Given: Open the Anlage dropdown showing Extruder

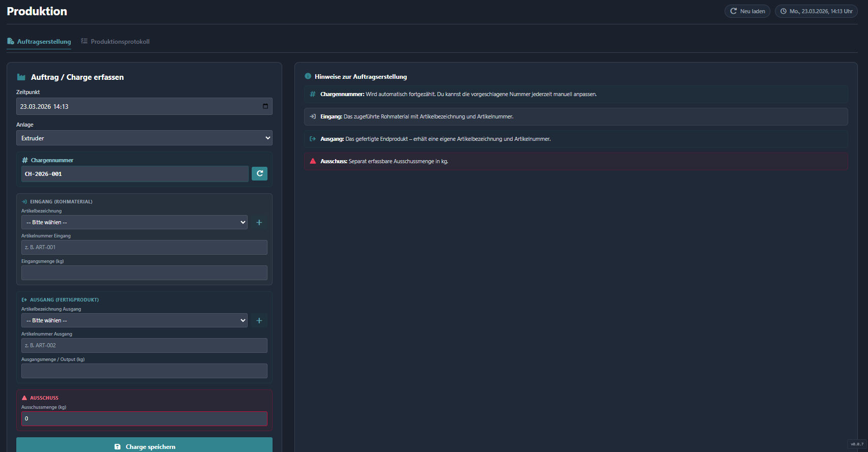Looking at the screenshot, I should click(x=144, y=138).
